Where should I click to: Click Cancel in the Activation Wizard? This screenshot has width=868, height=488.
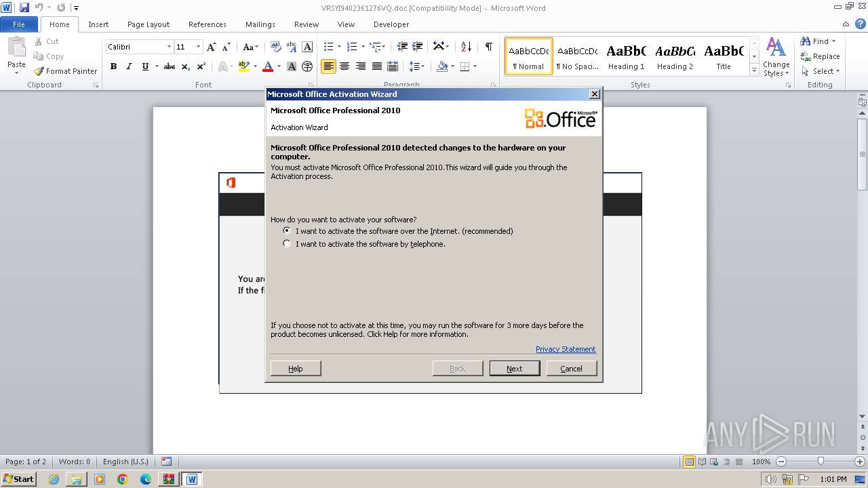[x=571, y=368]
